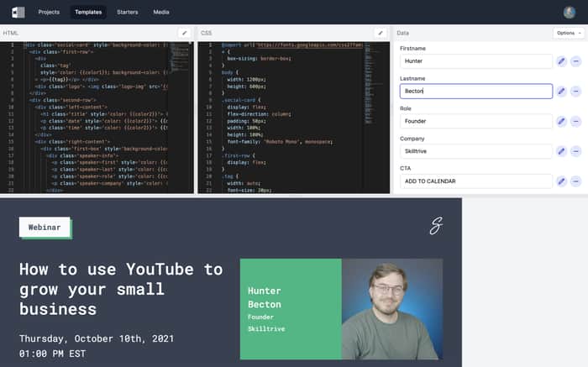The image size is (588, 367).
Task: Click the speaker photo in preview
Action: [x=392, y=309]
